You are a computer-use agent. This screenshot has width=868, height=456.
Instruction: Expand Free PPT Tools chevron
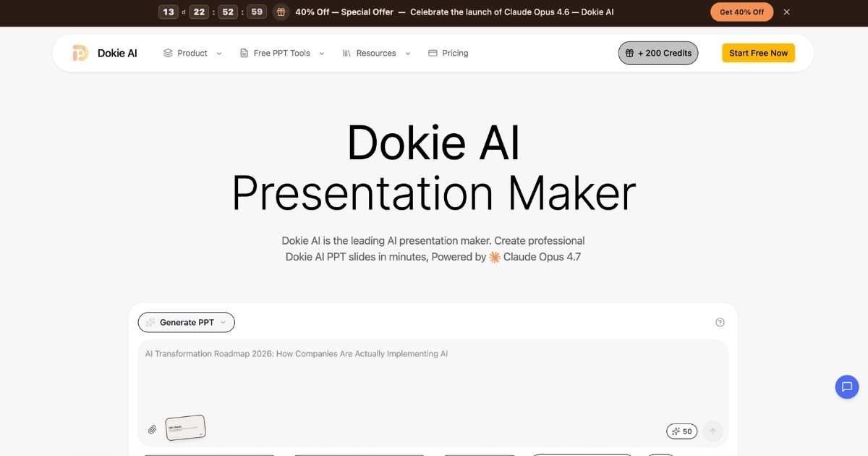[322, 54]
